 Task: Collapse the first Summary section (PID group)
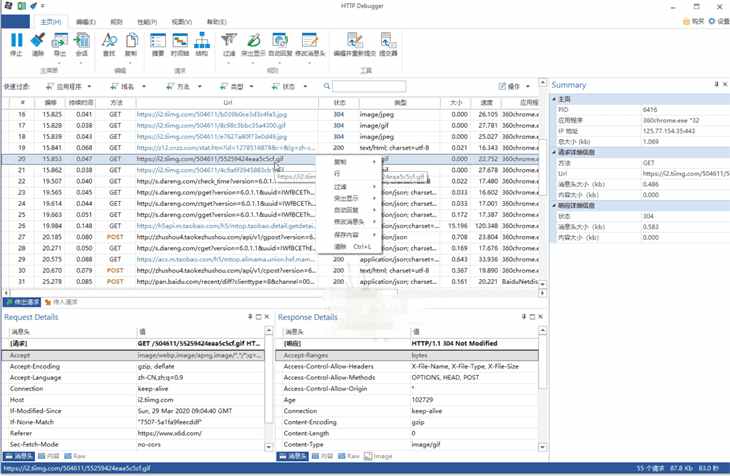pyautogui.click(x=554, y=99)
